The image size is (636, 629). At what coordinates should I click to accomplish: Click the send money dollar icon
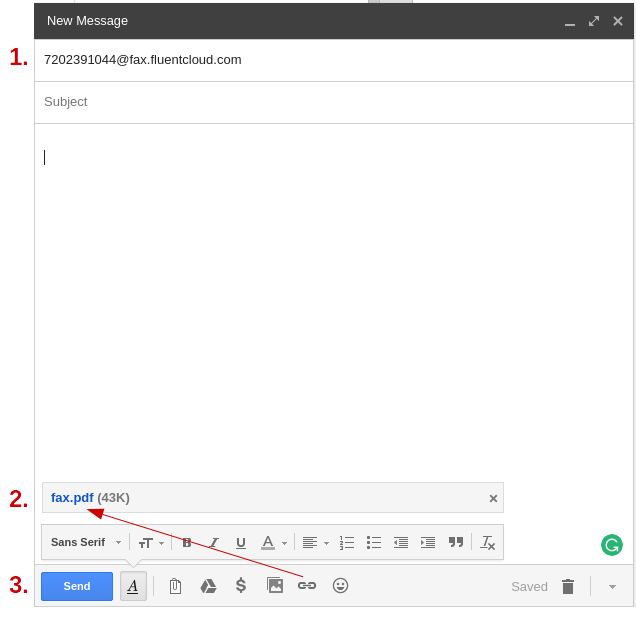click(241, 586)
